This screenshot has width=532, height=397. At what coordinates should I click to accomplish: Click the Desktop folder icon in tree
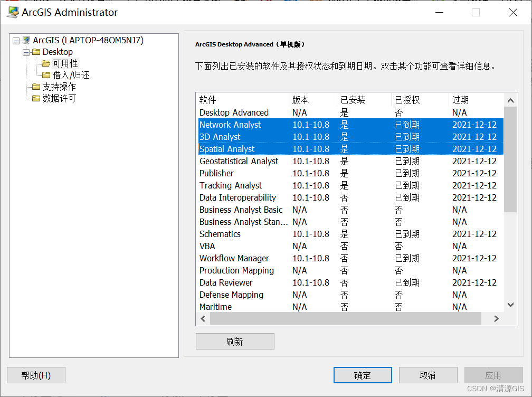pyautogui.click(x=36, y=52)
